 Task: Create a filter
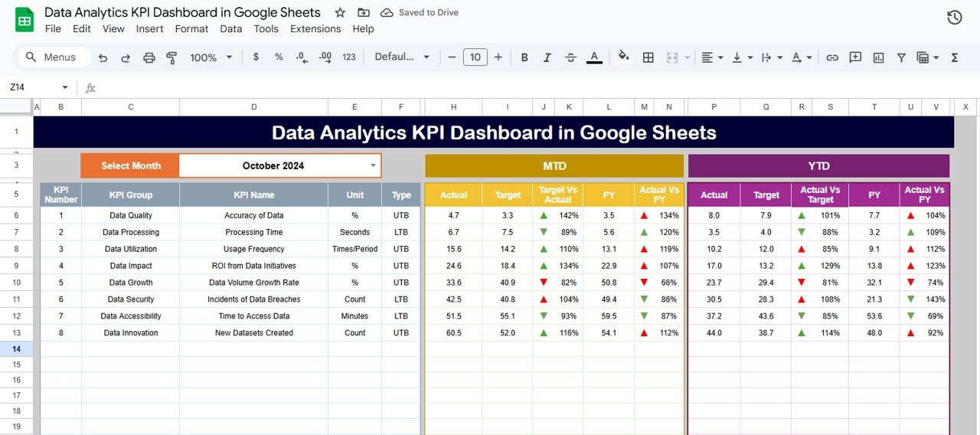[x=901, y=57]
